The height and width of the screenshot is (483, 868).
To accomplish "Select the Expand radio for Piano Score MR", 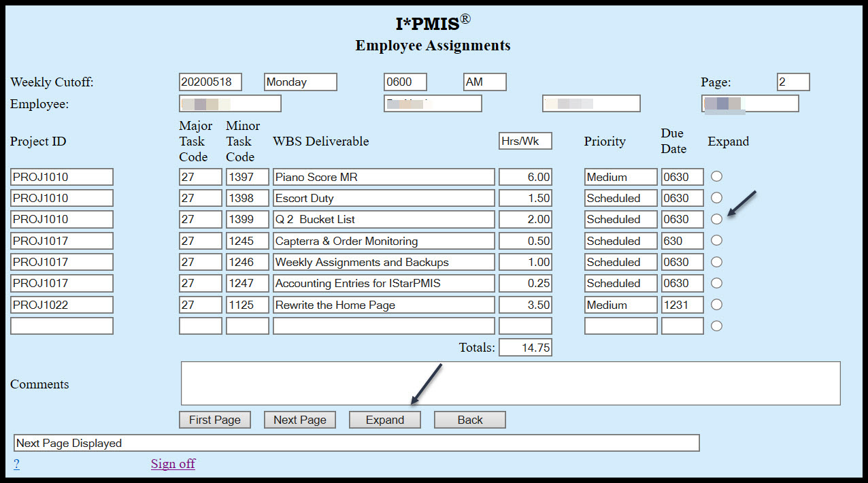I will (x=716, y=176).
